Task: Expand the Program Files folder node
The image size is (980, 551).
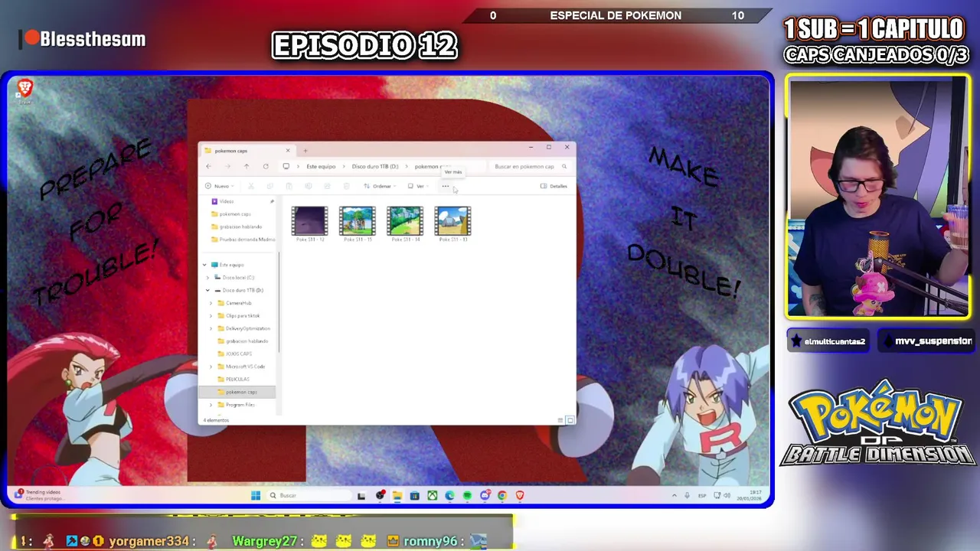Action: [211, 404]
